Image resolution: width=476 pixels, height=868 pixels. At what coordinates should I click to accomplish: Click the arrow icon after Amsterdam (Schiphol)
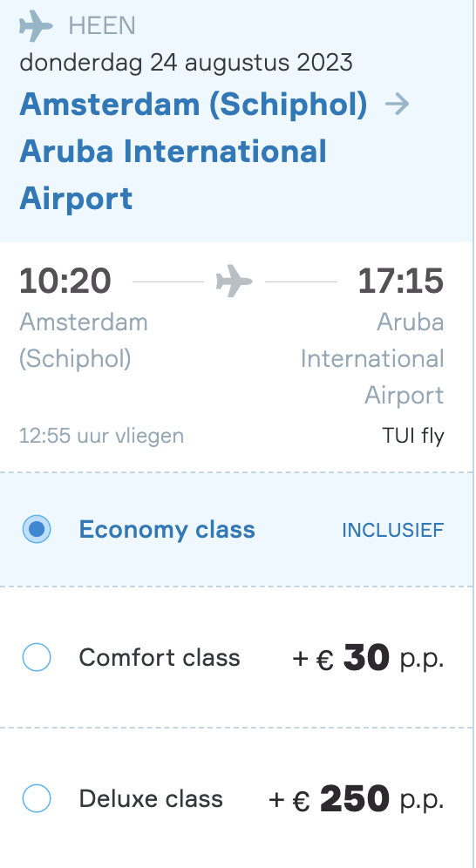(398, 104)
